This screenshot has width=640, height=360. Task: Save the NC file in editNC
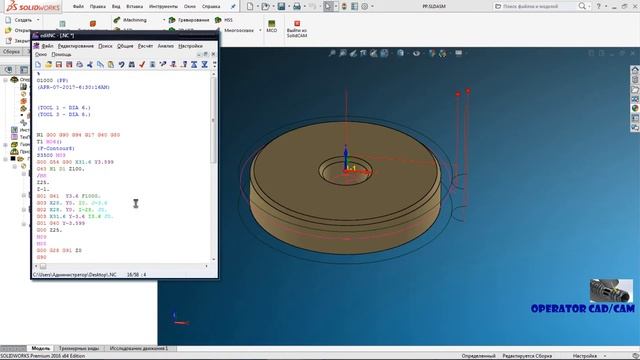coord(59,64)
